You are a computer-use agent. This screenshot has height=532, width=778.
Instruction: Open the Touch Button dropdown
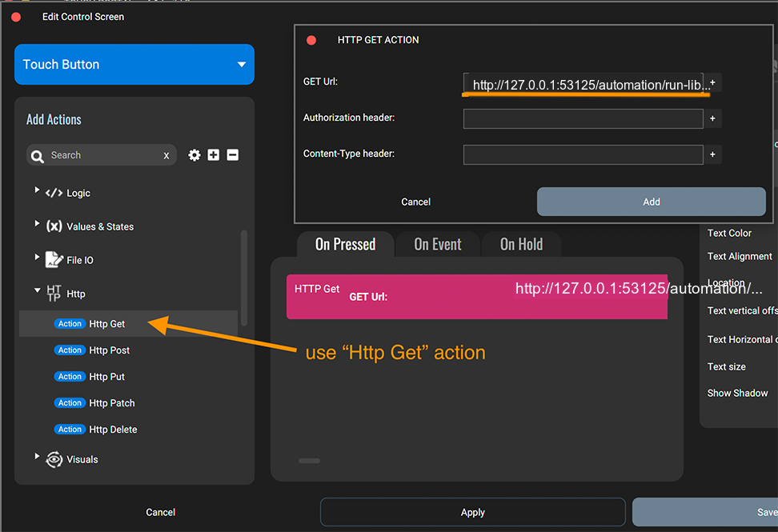point(134,65)
